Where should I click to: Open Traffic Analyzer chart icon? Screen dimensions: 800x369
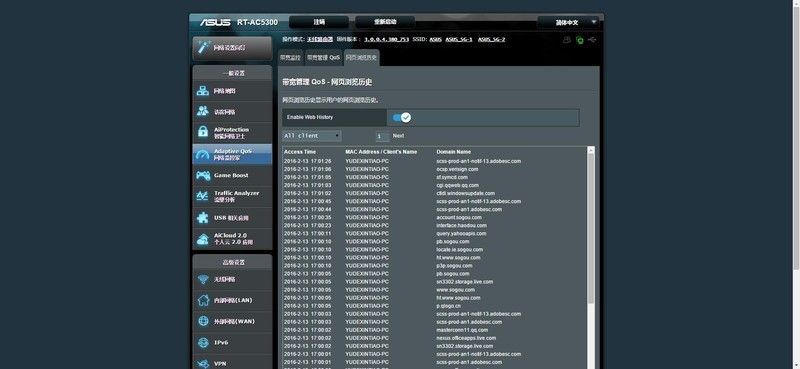[x=203, y=196]
